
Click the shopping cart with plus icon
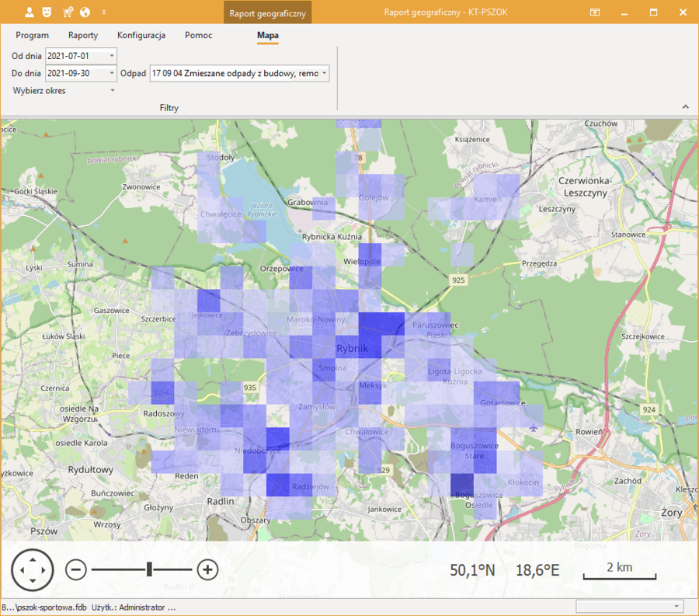pyautogui.click(x=68, y=12)
